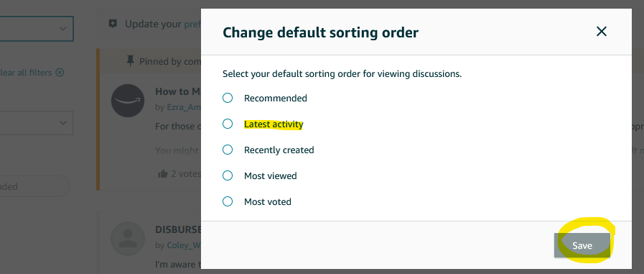
Task: Select Recently created sorting option
Action: tap(228, 150)
